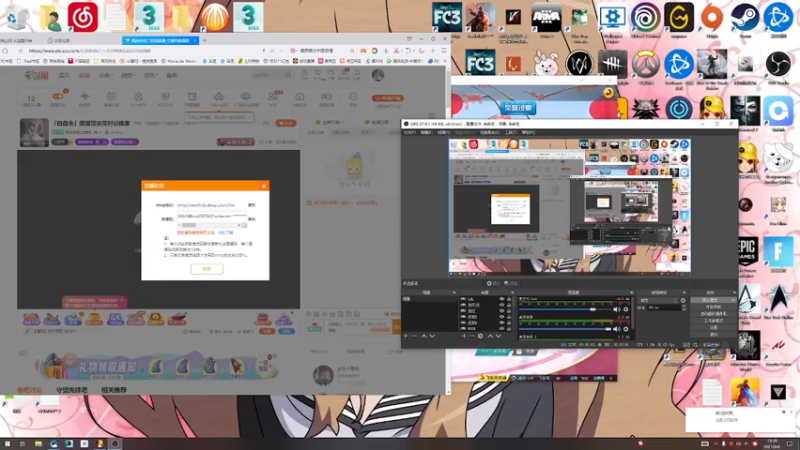This screenshot has height=450, width=800.
Task: Close the orange stream-key dialog
Action: tap(264, 186)
